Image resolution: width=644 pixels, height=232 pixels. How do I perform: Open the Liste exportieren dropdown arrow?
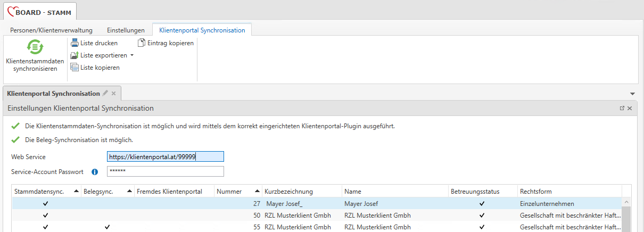(132, 55)
